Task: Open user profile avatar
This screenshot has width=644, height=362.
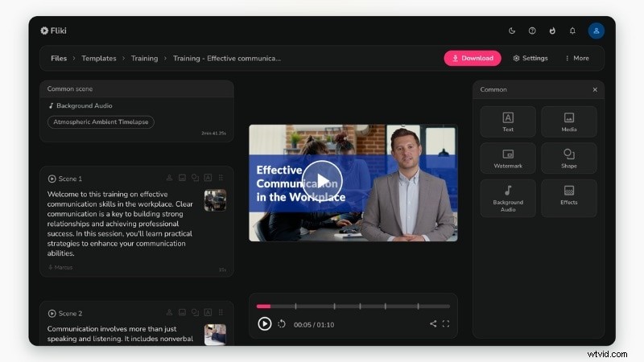Action: (596, 31)
